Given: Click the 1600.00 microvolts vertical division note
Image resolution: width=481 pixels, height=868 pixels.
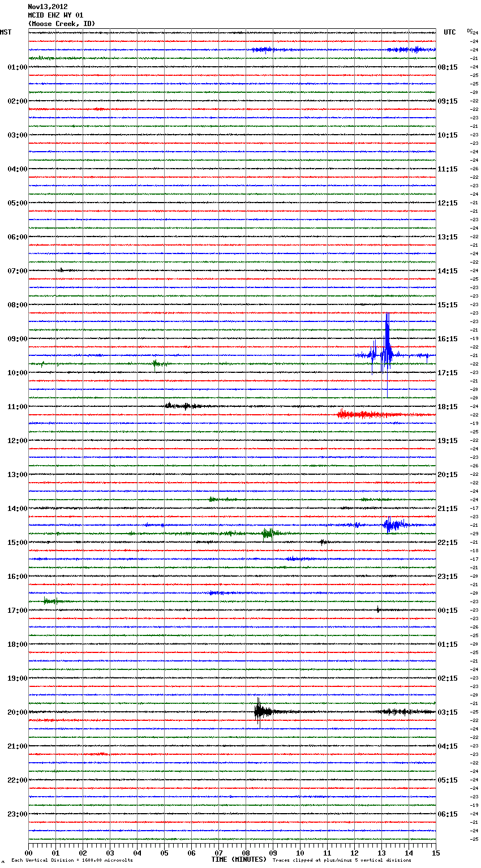Looking at the screenshot, I should (x=72, y=860).
